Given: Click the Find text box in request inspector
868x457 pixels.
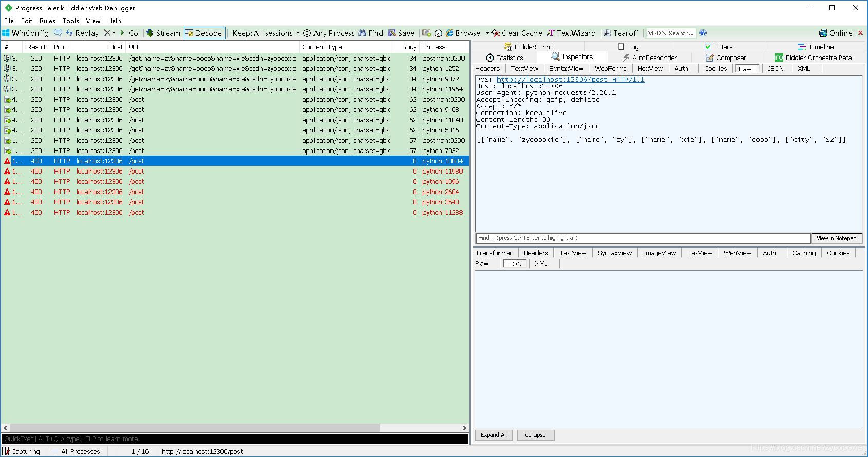Looking at the screenshot, I should click(x=643, y=238).
